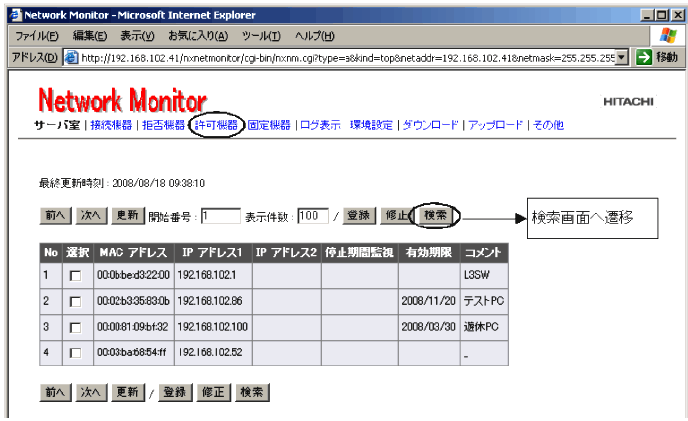Click the bottom 登録 button
This screenshot has width=688, height=421.
(x=175, y=392)
